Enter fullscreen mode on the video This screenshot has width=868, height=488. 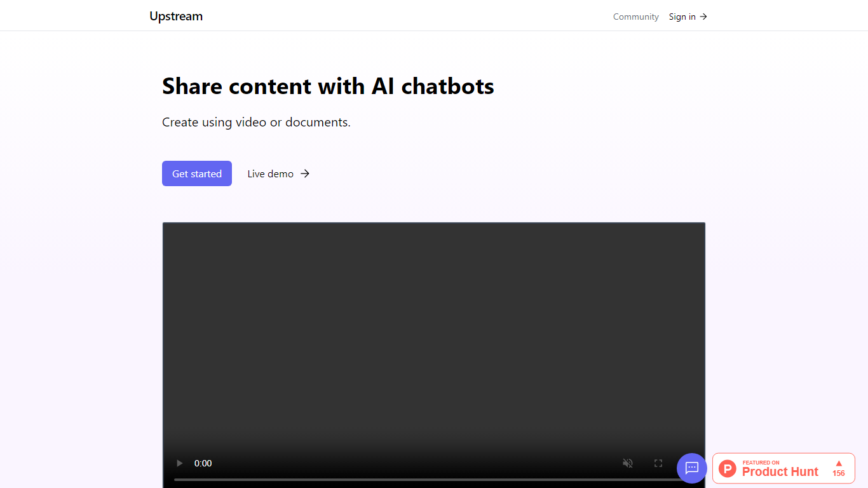(x=658, y=463)
